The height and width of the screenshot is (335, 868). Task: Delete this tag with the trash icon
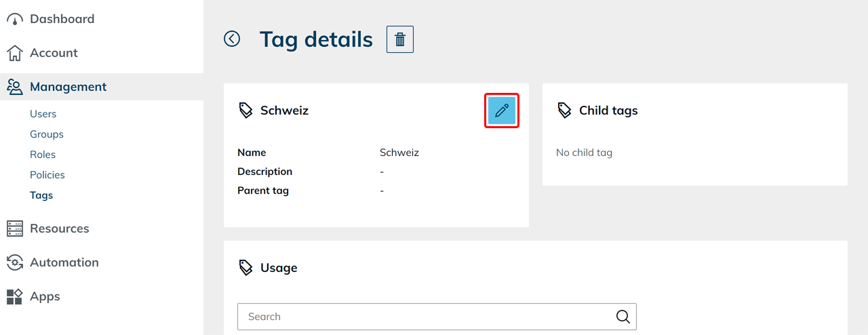click(x=400, y=39)
